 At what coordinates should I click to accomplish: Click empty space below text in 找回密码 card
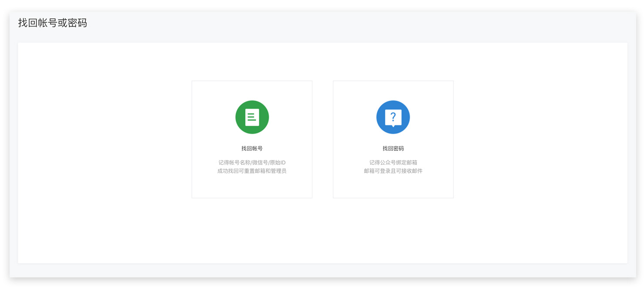pos(393,186)
